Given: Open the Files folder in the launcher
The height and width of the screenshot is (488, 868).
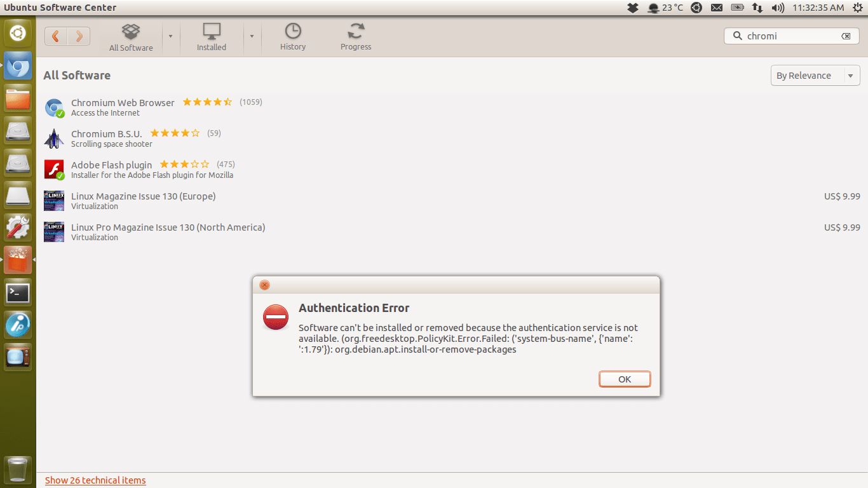Looking at the screenshot, I should click(18, 98).
